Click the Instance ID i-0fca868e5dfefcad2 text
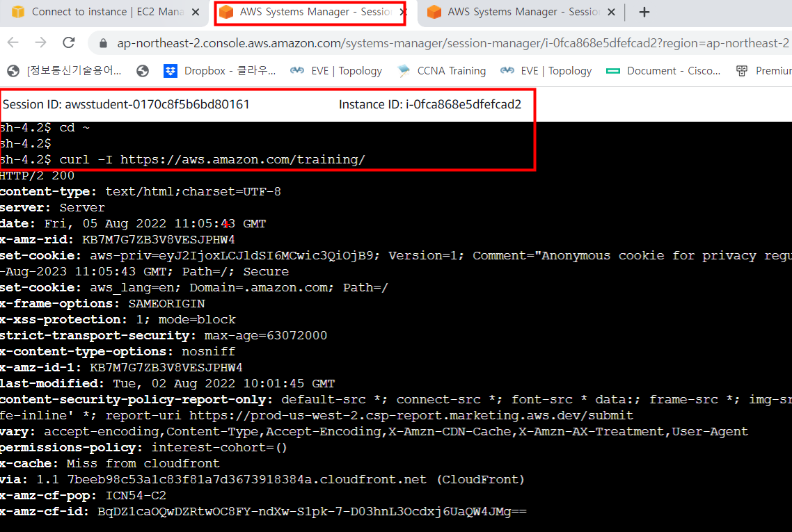Screen dimensions: 792x532 [x=430, y=104]
